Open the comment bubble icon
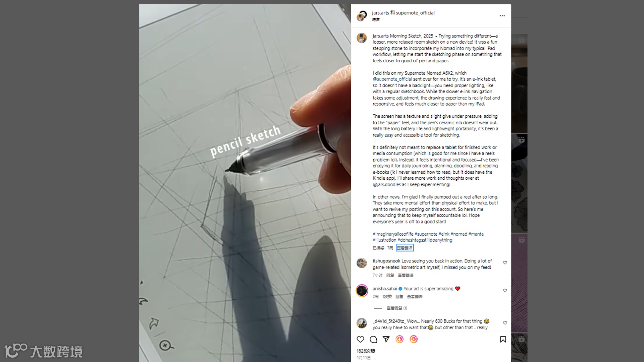644x362 pixels. [x=373, y=339]
